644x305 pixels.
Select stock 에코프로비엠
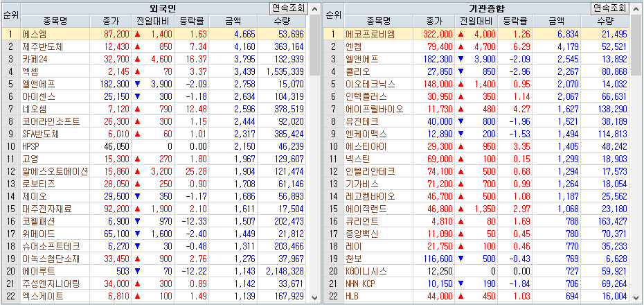click(x=370, y=34)
